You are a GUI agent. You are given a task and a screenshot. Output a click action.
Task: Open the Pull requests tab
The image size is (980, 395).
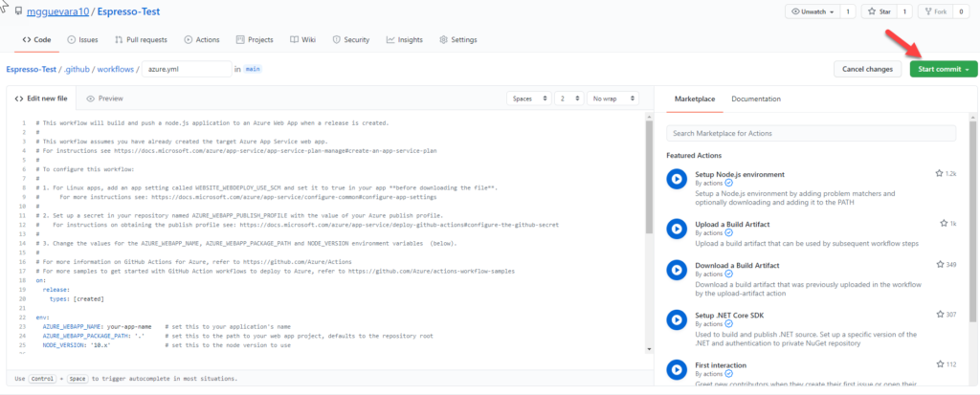pos(142,39)
